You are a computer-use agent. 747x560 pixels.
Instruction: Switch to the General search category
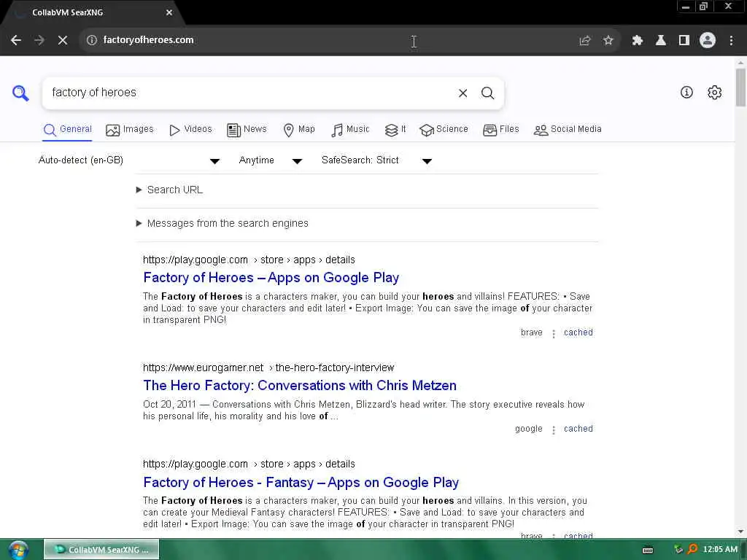(x=67, y=130)
